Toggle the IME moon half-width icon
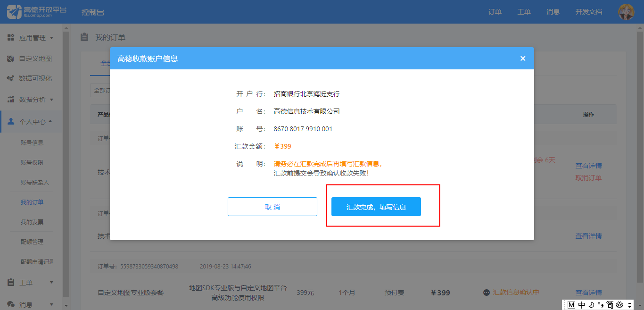 (591, 305)
